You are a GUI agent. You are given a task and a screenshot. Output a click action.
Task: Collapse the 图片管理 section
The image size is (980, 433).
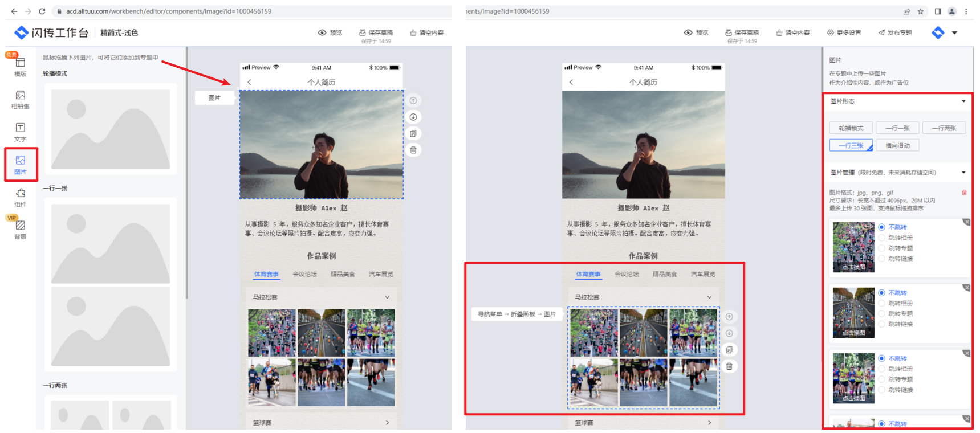click(963, 173)
